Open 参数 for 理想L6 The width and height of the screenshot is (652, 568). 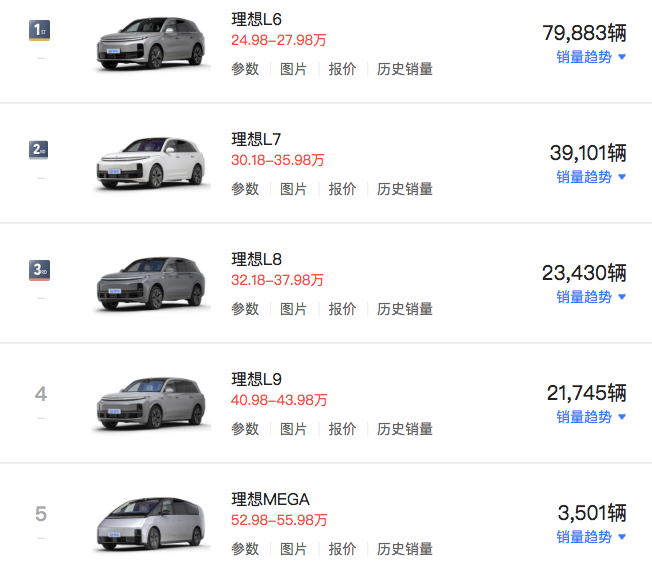pos(245,69)
